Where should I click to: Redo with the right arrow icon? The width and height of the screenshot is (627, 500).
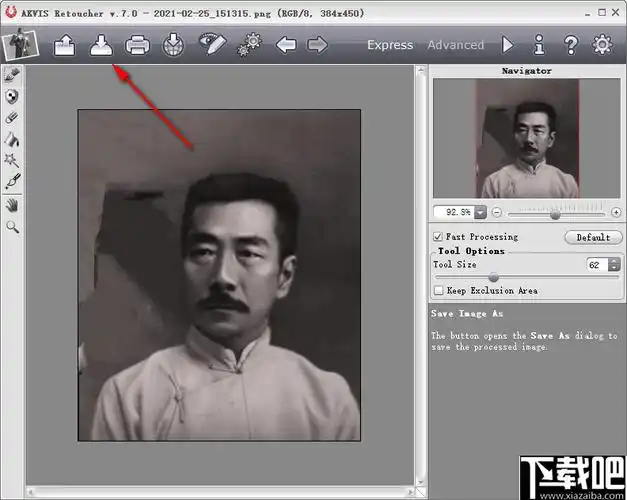317,45
